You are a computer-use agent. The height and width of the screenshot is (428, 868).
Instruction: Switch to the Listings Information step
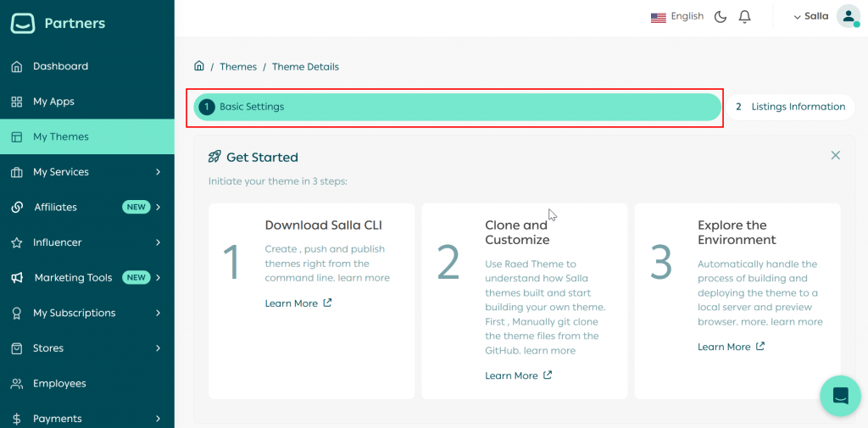790,107
